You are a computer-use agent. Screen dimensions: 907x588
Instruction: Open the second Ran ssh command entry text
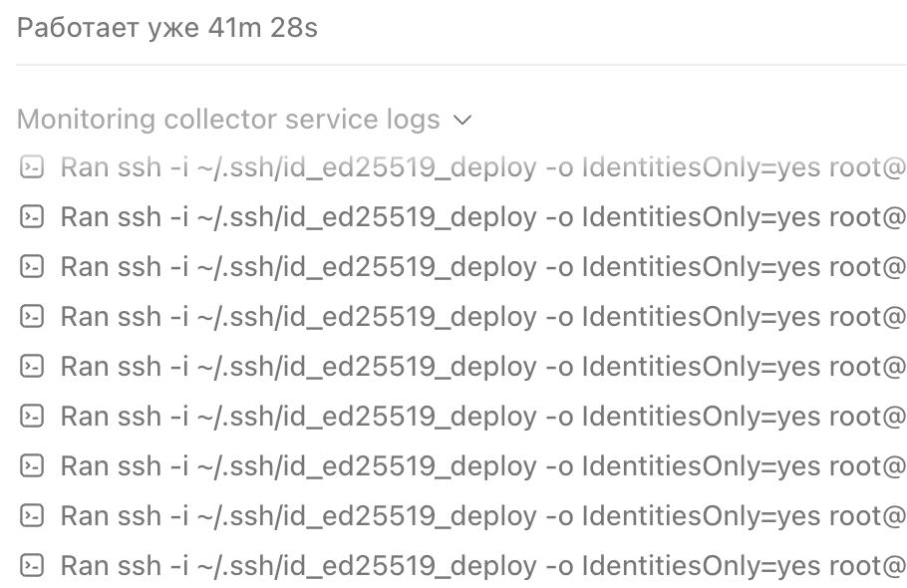[x=483, y=217]
